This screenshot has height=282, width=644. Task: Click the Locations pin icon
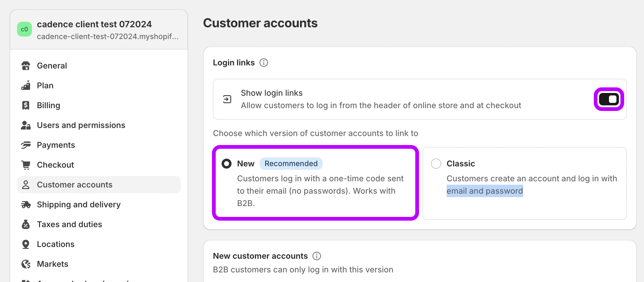tap(26, 244)
